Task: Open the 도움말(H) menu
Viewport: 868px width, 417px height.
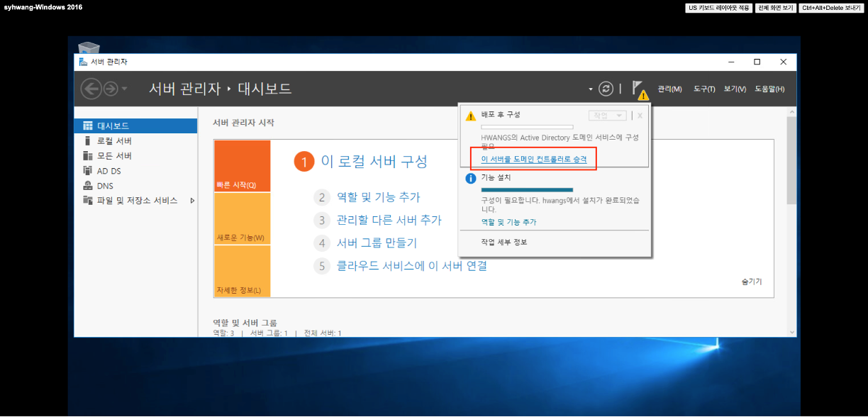Action: click(769, 89)
